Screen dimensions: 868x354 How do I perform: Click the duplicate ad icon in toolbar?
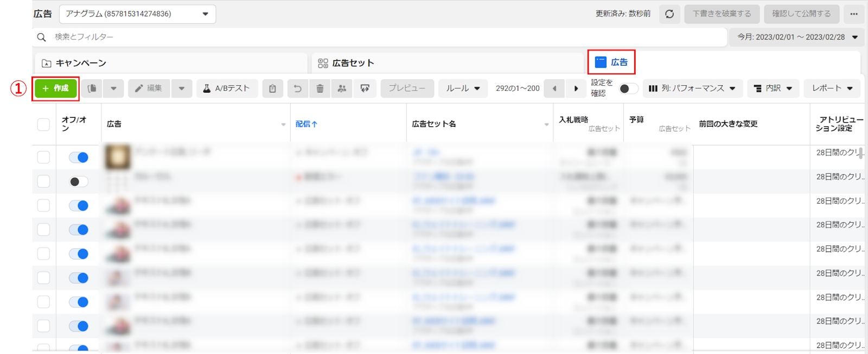point(92,88)
